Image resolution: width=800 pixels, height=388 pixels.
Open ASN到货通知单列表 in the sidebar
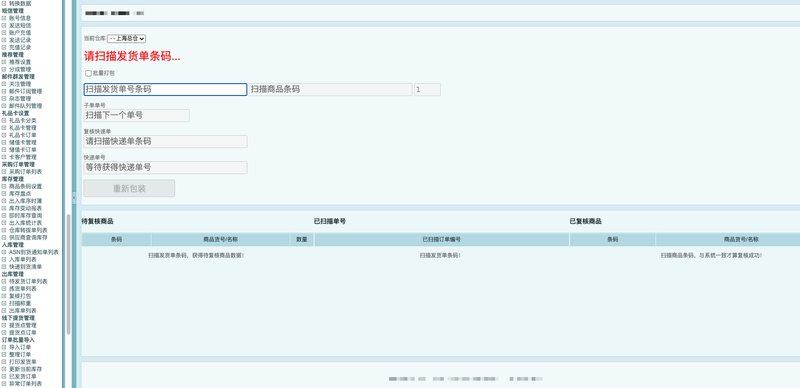(x=34, y=252)
